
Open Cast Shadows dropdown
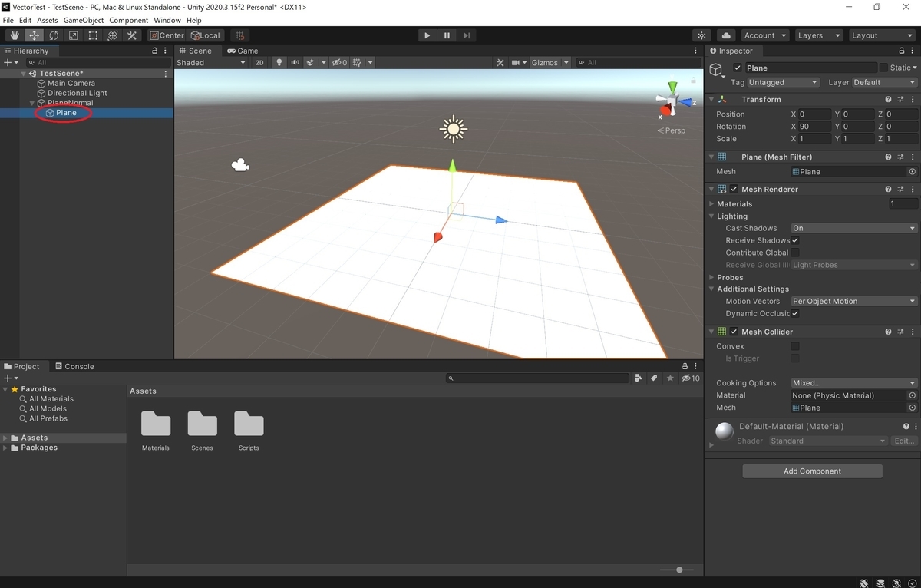click(854, 228)
